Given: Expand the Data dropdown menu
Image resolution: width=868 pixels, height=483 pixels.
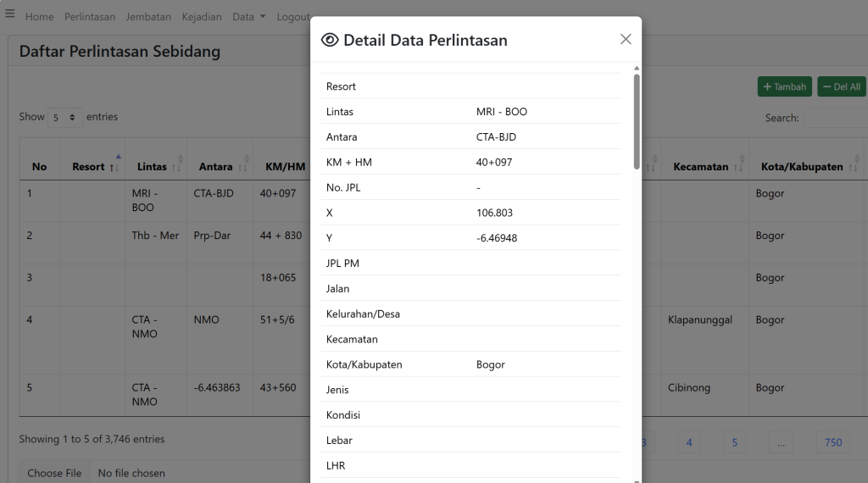Looking at the screenshot, I should (x=248, y=17).
